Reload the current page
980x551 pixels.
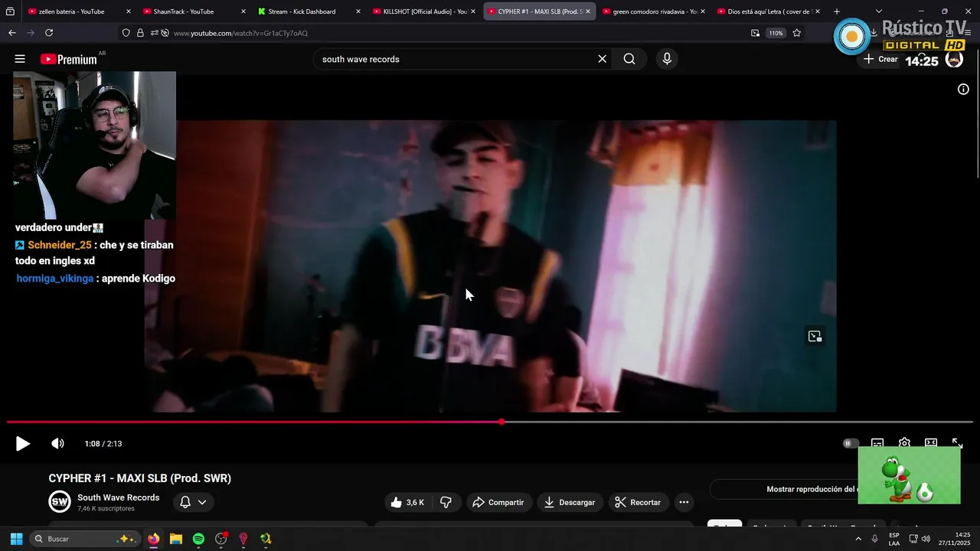coord(49,33)
